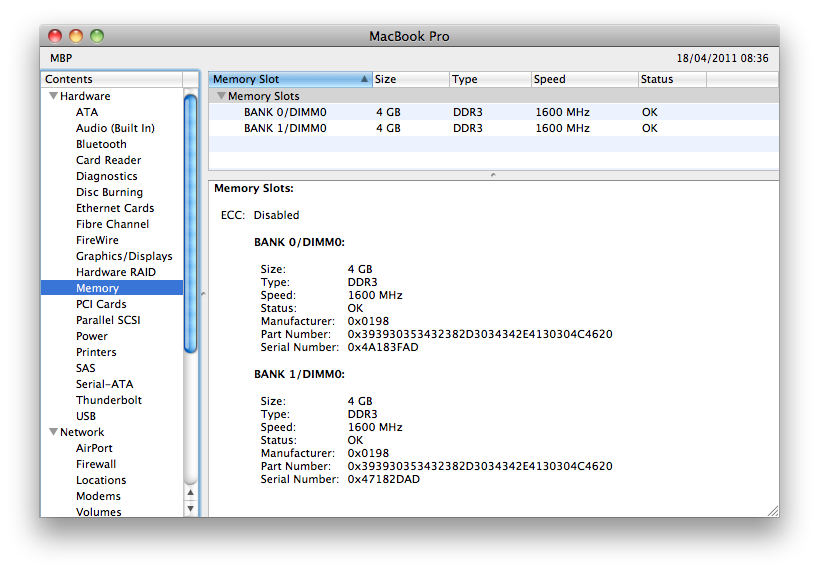Select the BANK 0/DIMM0 table row
This screenshot has height=572, width=819.
494,112
